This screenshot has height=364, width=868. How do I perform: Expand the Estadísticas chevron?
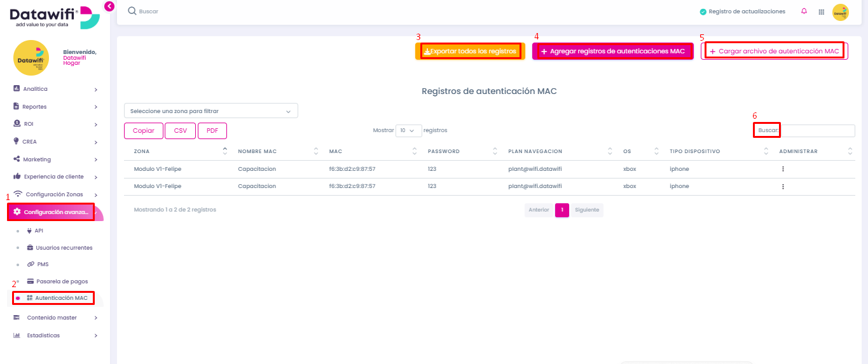click(x=96, y=335)
